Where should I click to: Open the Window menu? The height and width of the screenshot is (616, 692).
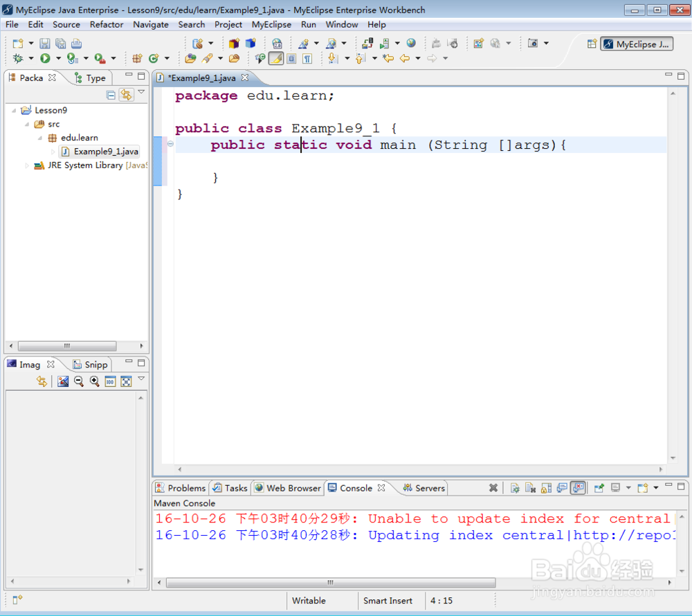342,25
